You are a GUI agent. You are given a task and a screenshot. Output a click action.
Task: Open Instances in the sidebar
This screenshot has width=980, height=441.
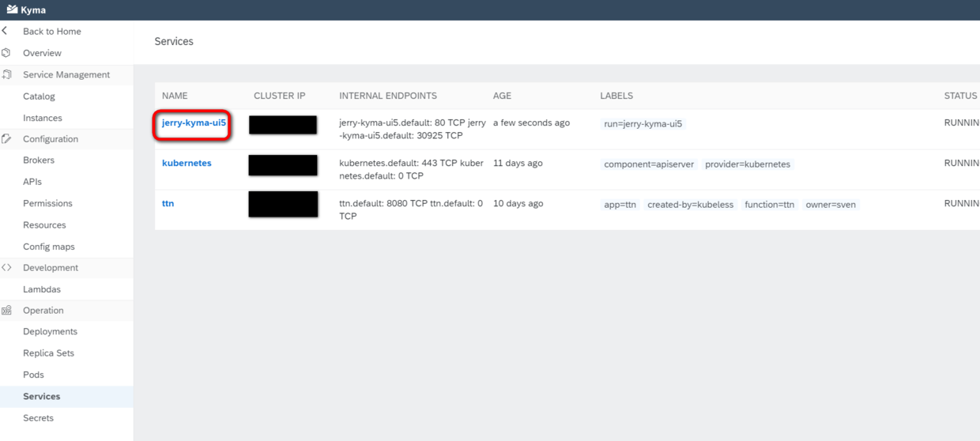[x=43, y=118]
